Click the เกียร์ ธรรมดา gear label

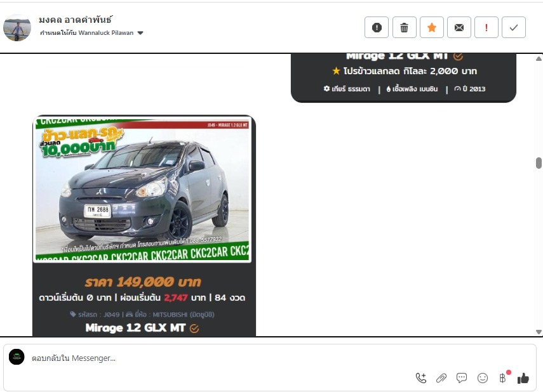pyautogui.click(x=347, y=89)
